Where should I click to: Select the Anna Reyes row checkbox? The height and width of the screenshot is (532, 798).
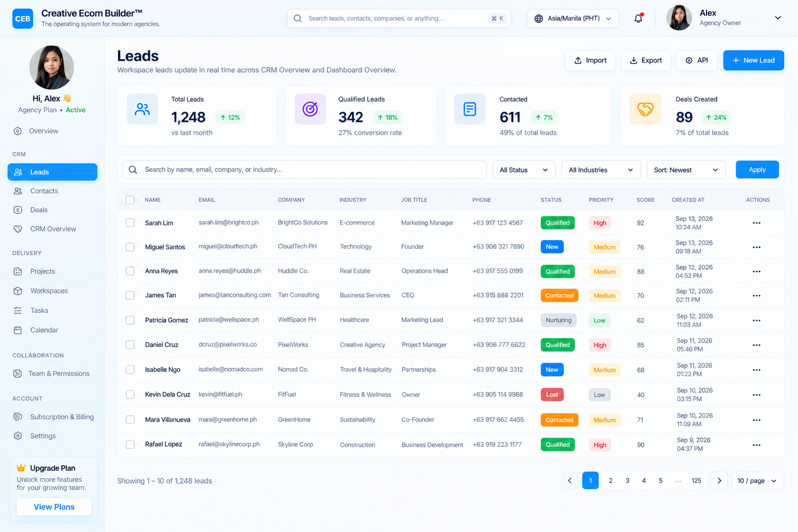tap(130, 271)
